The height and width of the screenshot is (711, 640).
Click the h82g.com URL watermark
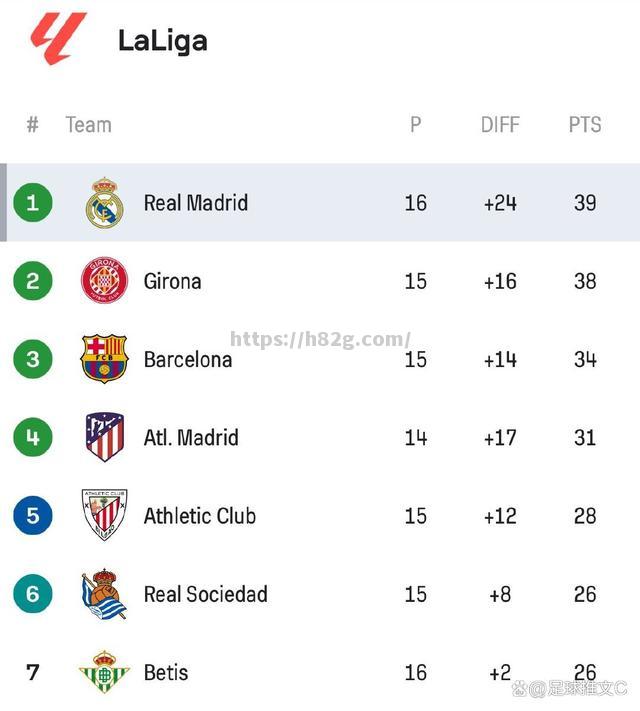pos(320,340)
